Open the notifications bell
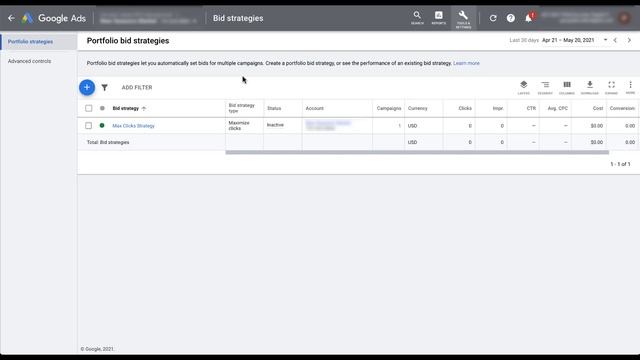This screenshot has width=640, height=360. point(529,18)
